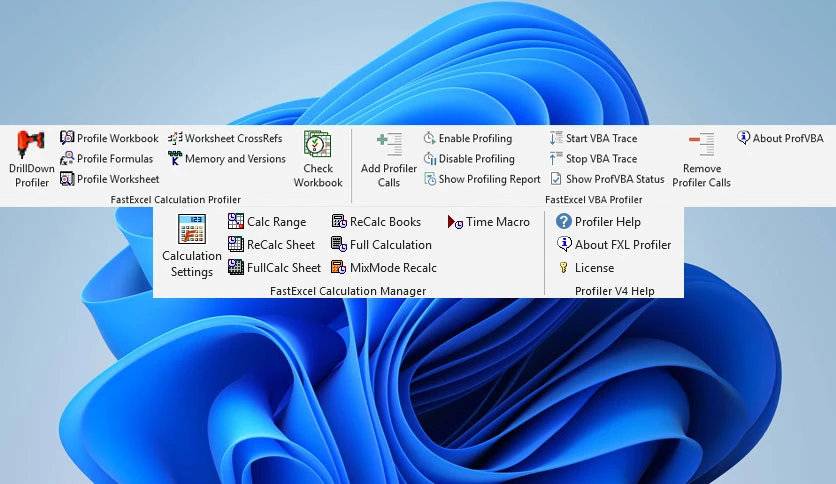The height and width of the screenshot is (484, 836).
Task: Click the License key icon
Action: [564, 267]
